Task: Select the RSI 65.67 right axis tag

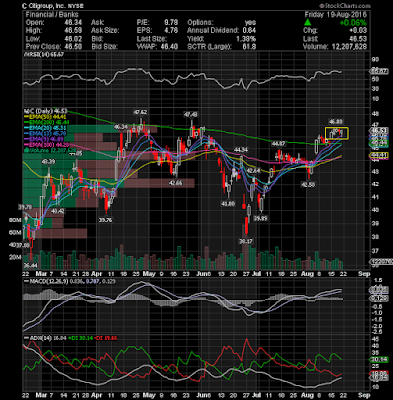Action: pos(379,71)
